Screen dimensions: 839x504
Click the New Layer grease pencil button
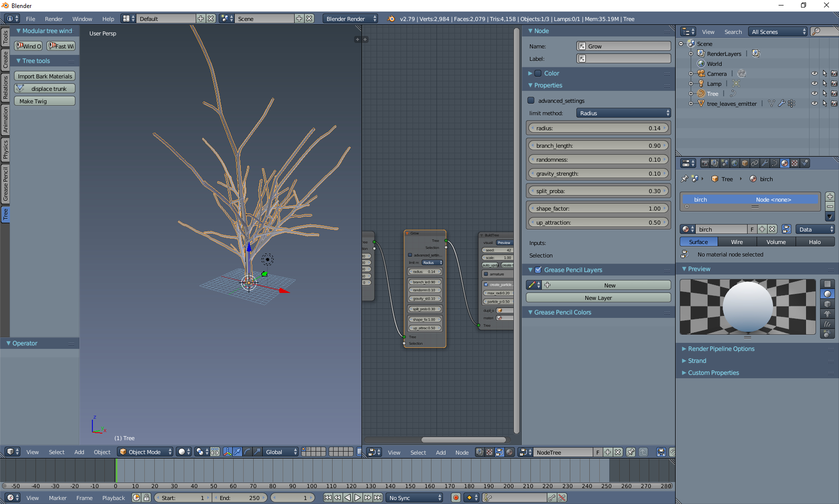pos(598,298)
